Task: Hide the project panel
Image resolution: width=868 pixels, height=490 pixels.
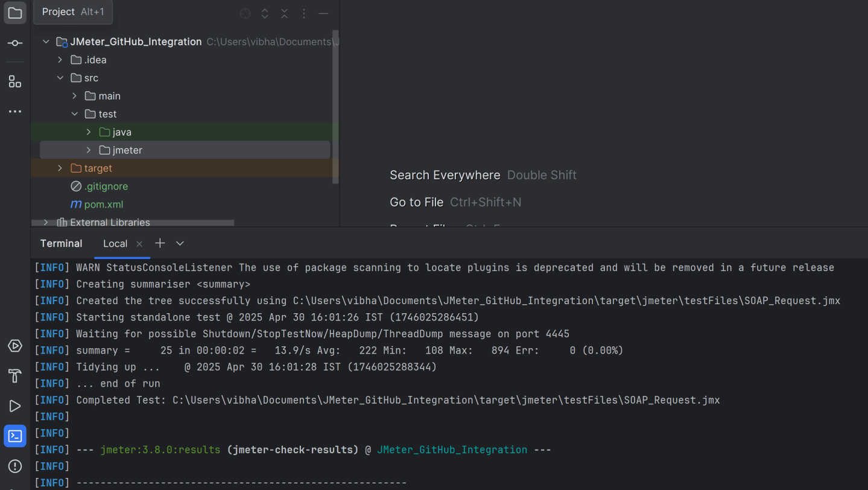Action: pos(323,13)
